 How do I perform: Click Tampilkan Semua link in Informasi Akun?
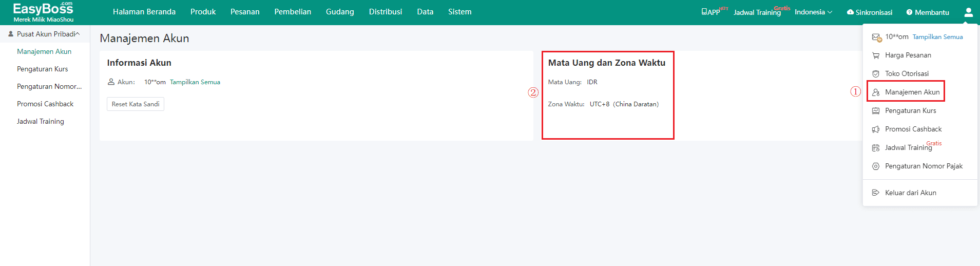pos(195,82)
